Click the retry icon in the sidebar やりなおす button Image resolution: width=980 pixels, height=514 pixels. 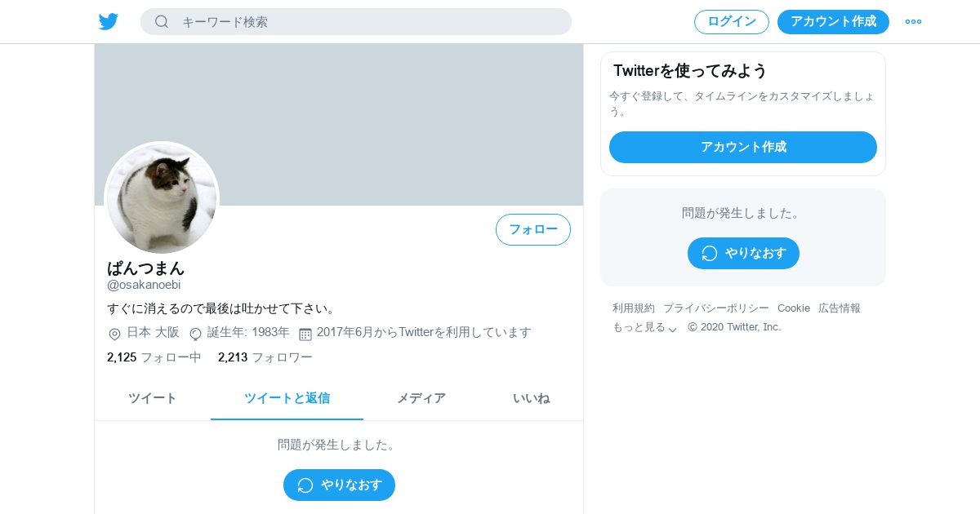tap(710, 254)
